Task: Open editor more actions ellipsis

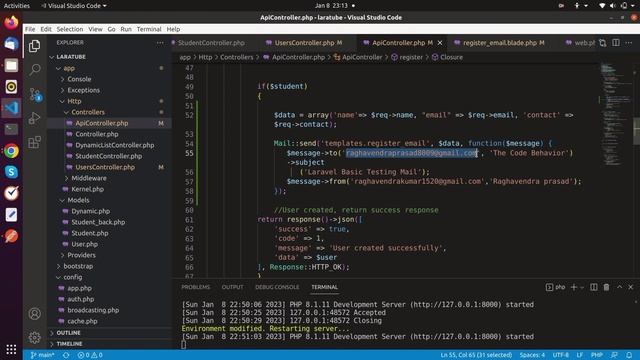Action: 629,42
